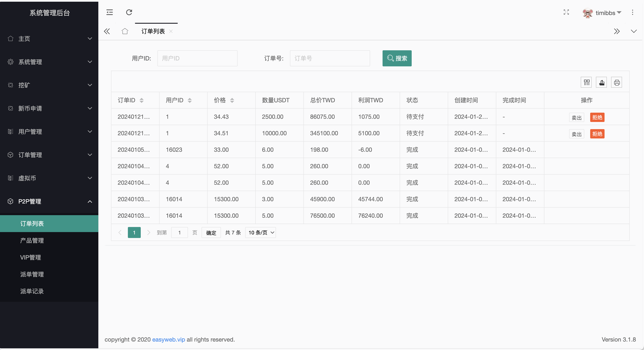Viewport: 644px width, 350px height.
Task: Close the 订单列表 tab
Action: coord(171,31)
